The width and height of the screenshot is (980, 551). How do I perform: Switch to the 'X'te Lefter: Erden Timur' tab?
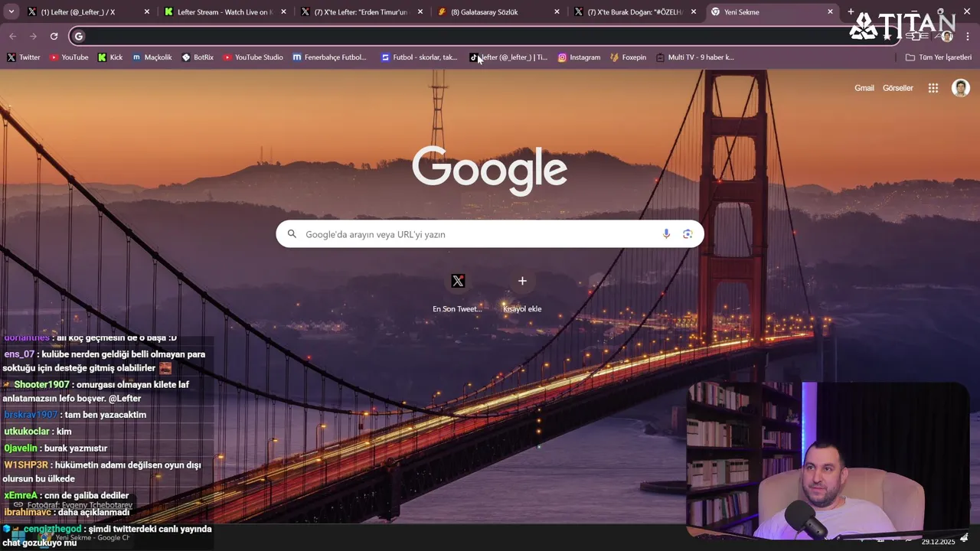[x=361, y=12]
